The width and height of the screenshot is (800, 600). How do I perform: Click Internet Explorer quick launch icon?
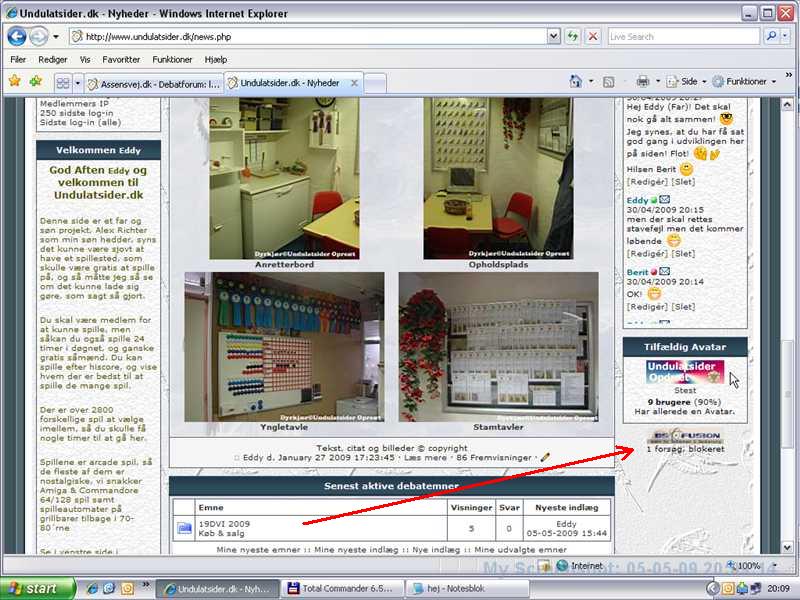(91, 588)
